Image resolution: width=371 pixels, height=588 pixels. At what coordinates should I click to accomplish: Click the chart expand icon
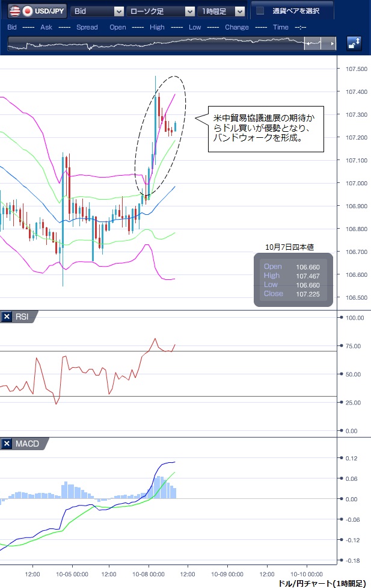click(354, 43)
